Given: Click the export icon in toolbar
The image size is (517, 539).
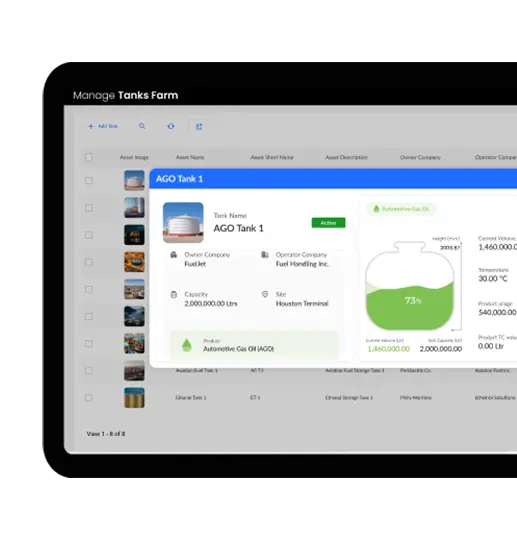Looking at the screenshot, I should [199, 126].
